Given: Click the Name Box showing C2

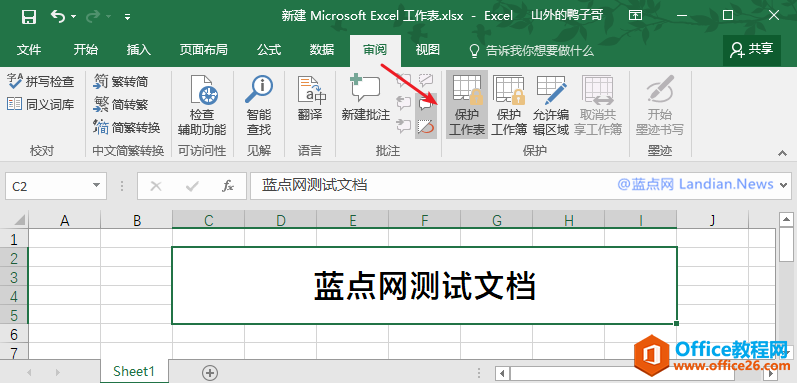Looking at the screenshot, I should pos(47,186).
